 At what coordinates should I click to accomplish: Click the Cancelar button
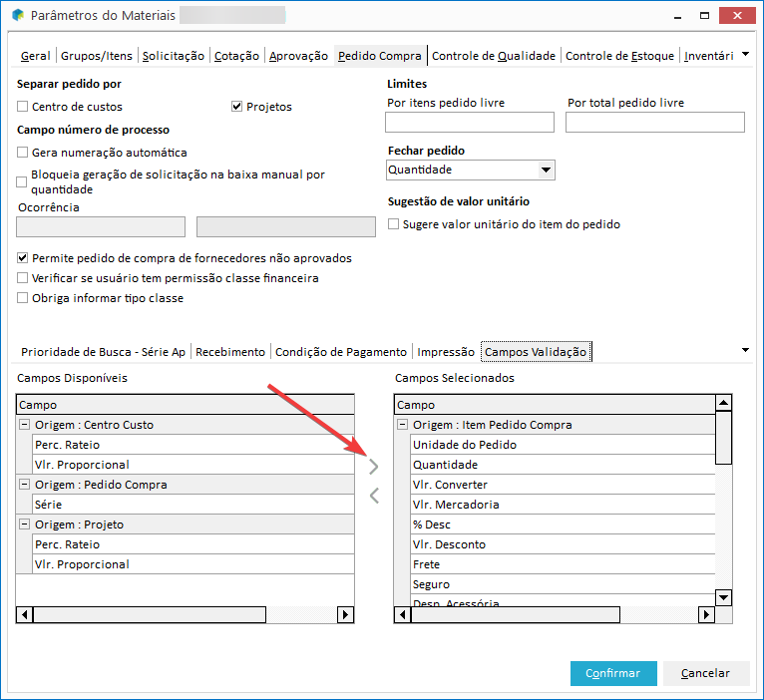(x=705, y=673)
